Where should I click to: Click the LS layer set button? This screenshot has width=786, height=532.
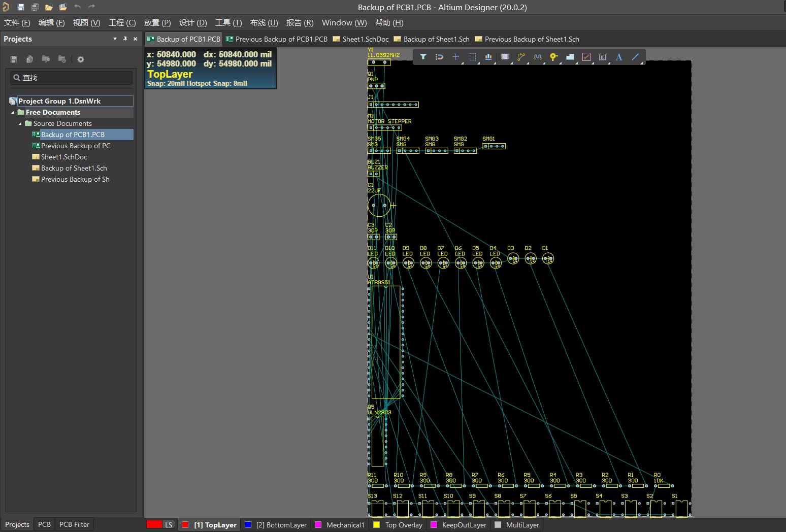169,525
